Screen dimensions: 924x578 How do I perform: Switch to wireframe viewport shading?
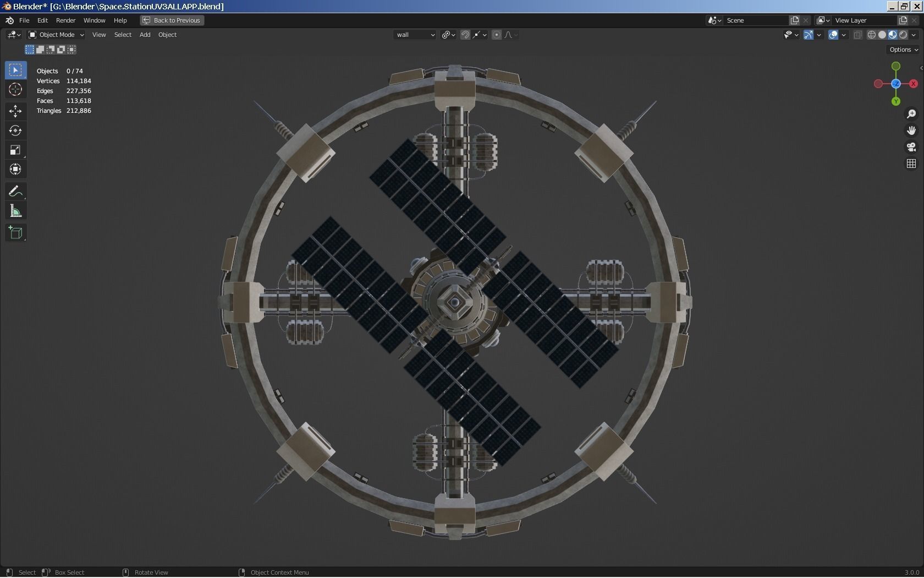[872, 35]
